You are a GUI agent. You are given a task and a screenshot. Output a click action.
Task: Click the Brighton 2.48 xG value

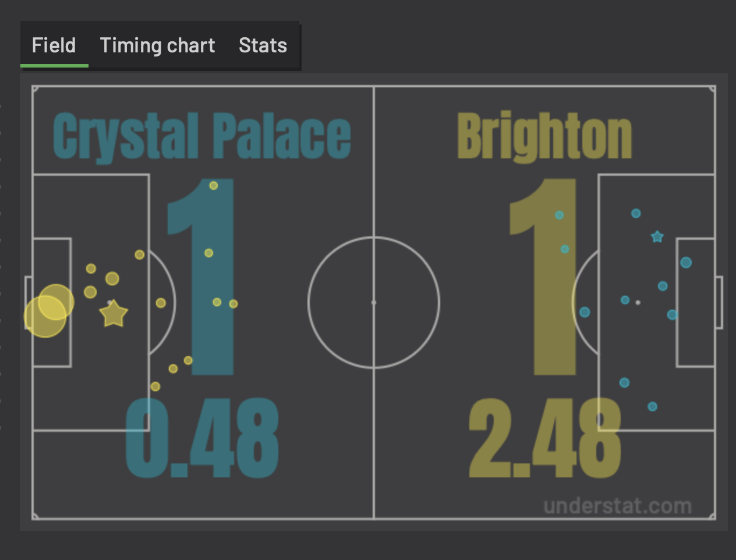pyautogui.click(x=545, y=438)
